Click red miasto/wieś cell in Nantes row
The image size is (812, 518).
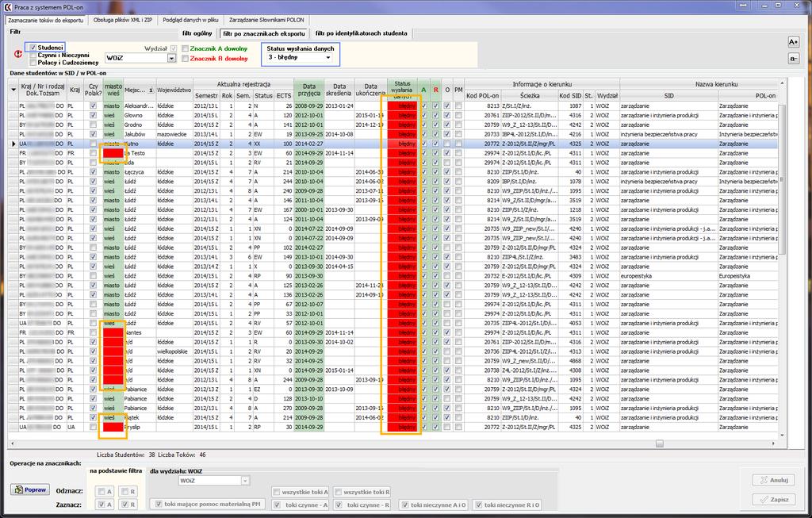point(113,332)
